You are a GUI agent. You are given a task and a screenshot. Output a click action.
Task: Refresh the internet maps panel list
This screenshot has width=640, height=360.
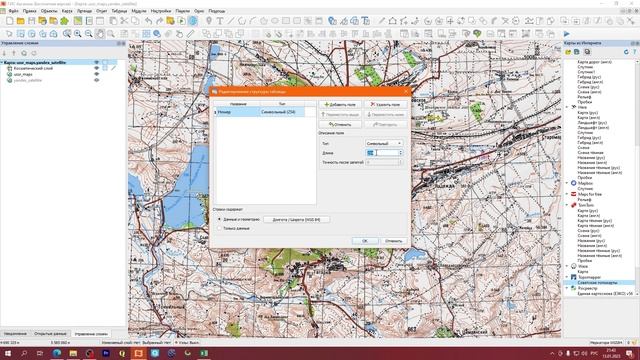(626, 52)
